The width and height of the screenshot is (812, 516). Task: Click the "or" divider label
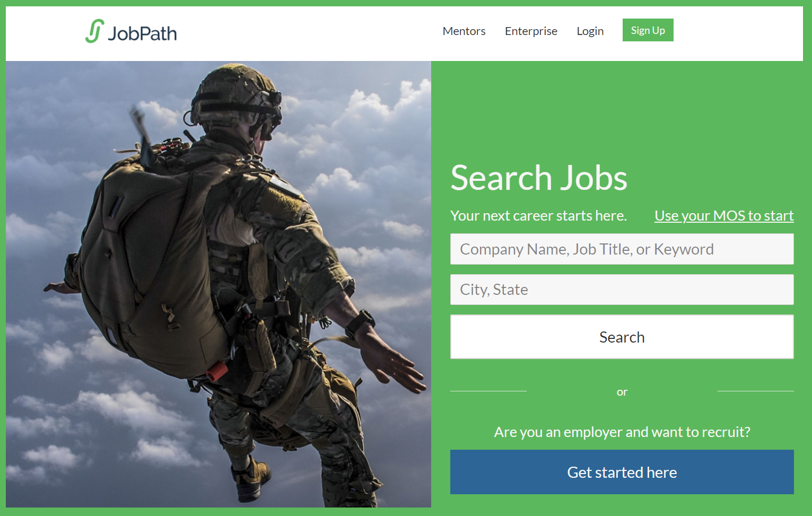coord(622,392)
